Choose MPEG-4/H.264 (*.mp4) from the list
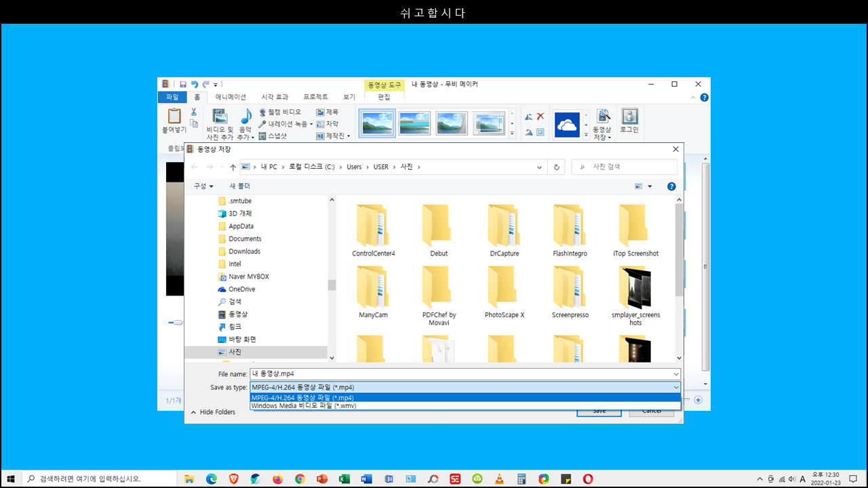Screen dimensions: 868x488 click(x=465, y=398)
